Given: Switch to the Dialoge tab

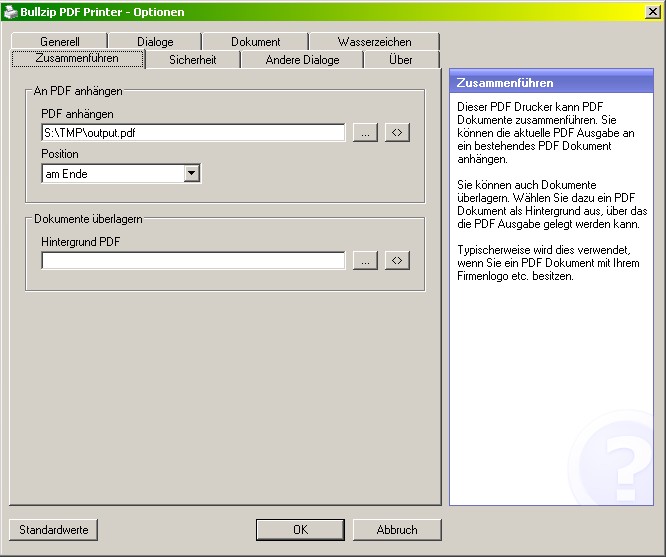Looking at the screenshot, I should tap(155, 42).
